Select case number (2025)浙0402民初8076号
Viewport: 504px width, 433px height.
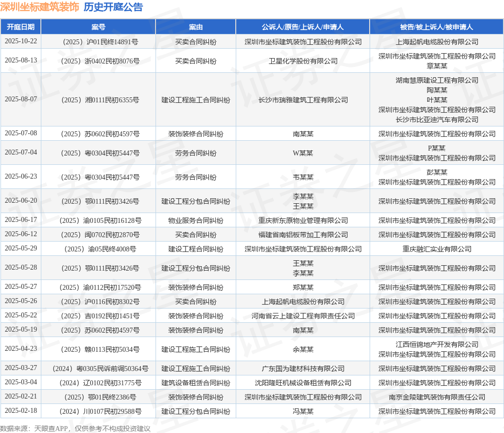click(x=100, y=61)
